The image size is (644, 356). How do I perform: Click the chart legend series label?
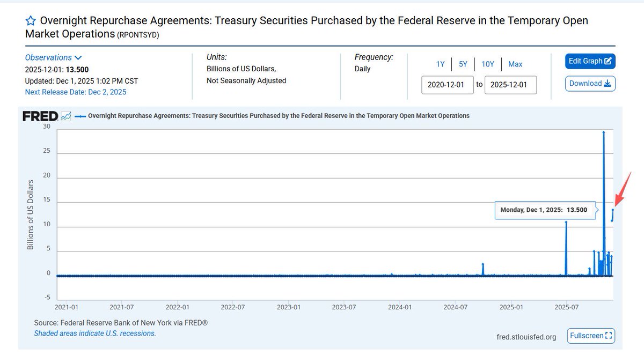[278, 115]
